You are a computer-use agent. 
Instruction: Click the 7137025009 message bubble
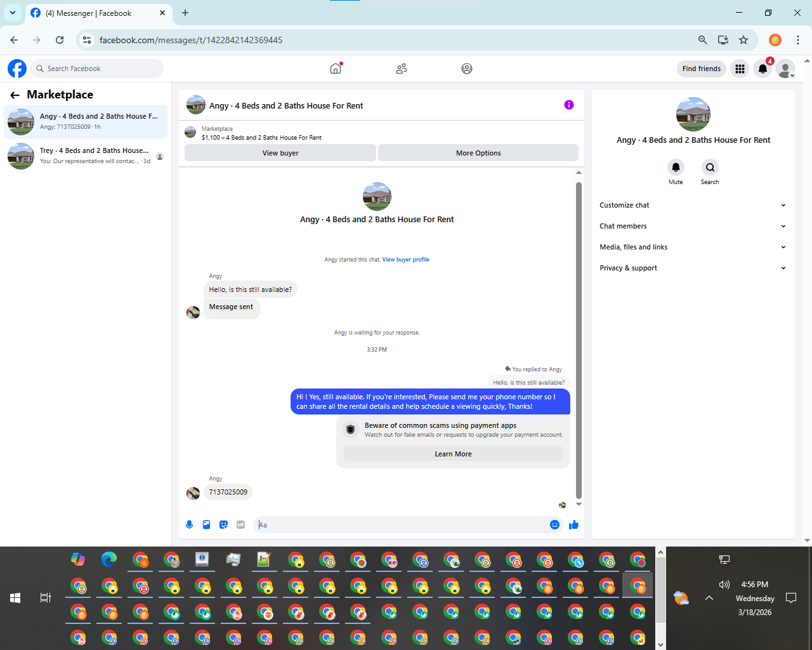pyautogui.click(x=228, y=492)
